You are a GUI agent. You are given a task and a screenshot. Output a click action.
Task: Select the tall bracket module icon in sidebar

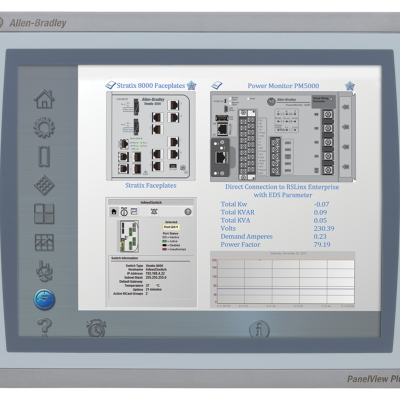pos(44,156)
